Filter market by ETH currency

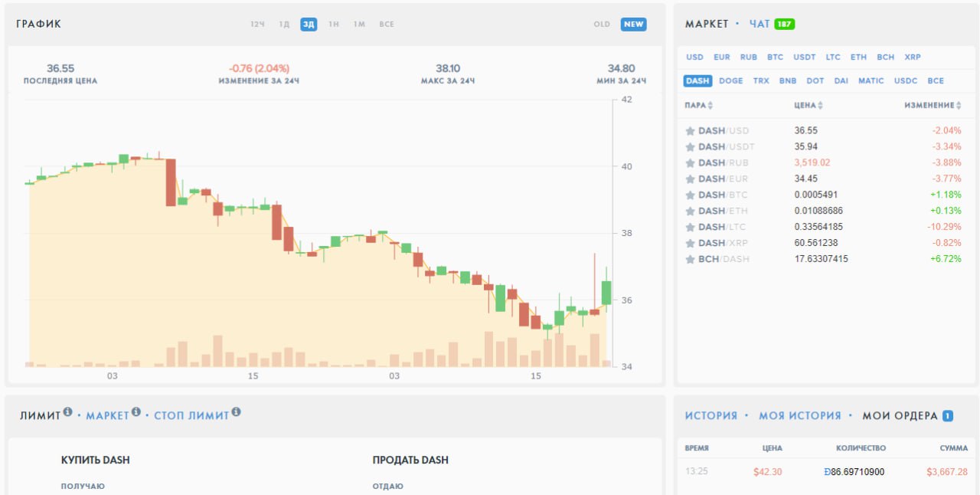point(859,57)
